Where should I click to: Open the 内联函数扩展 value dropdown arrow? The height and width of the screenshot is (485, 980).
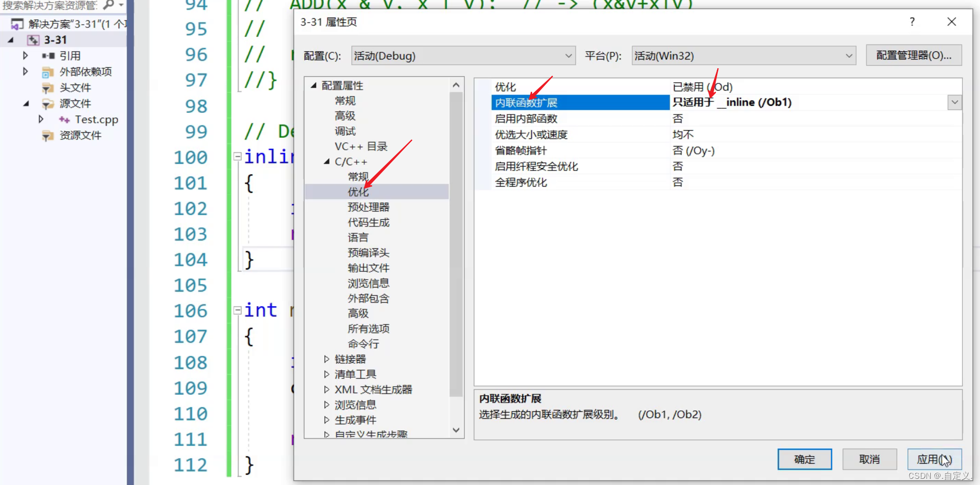pyautogui.click(x=955, y=103)
